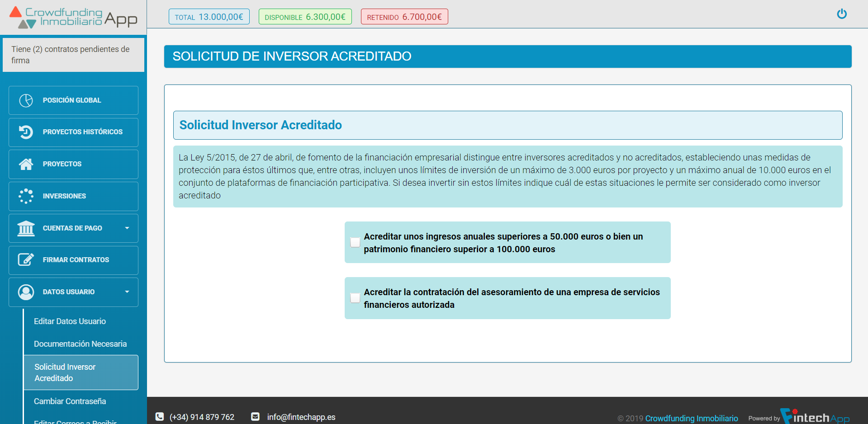
Task: Click the DISPONIBLE 6.300,00€ badge
Action: tap(305, 17)
